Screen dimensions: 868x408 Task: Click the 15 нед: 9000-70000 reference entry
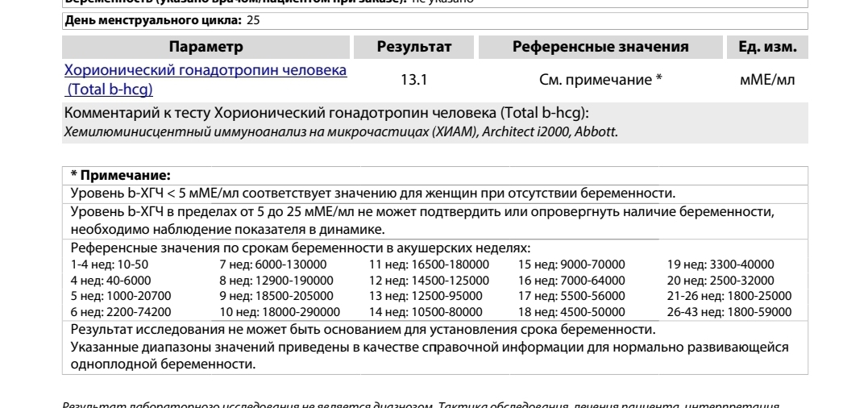tap(571, 264)
